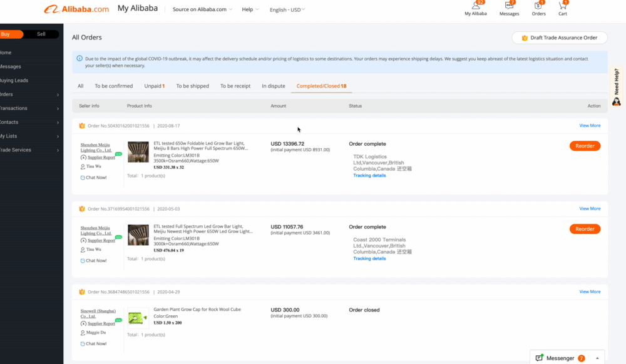Click Trade Assurance icon for order 36847486501021556
Screen dimensions: 626x364
(x=82, y=292)
